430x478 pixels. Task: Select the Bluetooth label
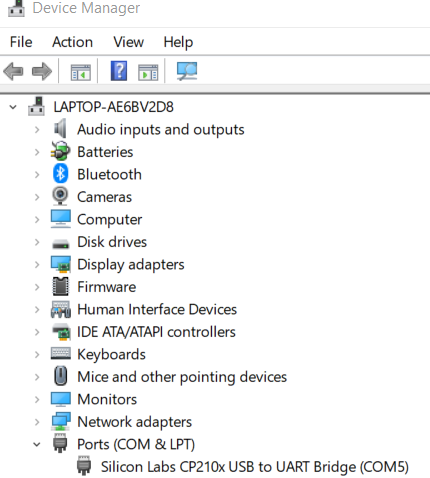click(109, 174)
